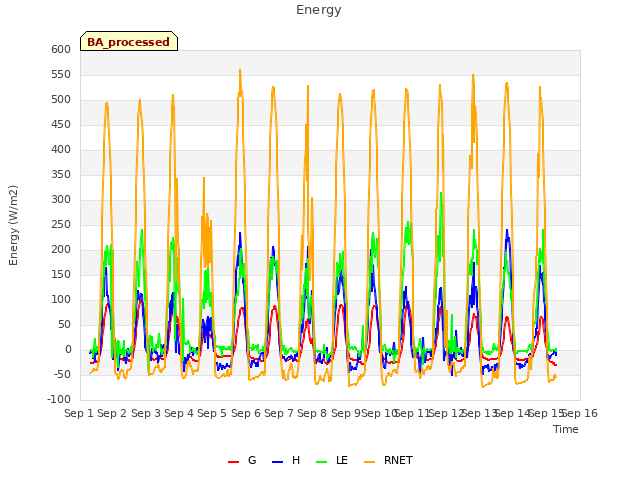Click the Energy (W/m2) y-axis title
640x480 pixels.
click(x=13, y=225)
